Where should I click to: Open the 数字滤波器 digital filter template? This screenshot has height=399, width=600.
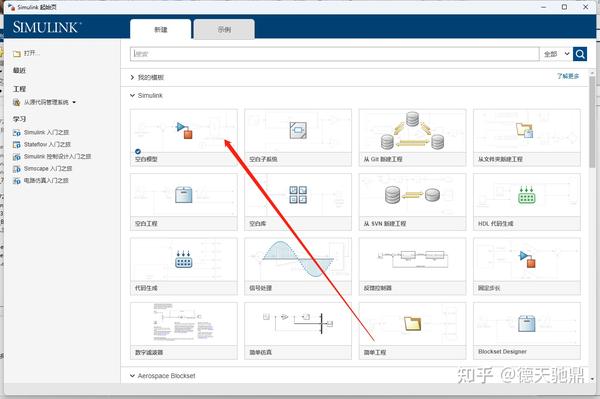[x=184, y=331]
